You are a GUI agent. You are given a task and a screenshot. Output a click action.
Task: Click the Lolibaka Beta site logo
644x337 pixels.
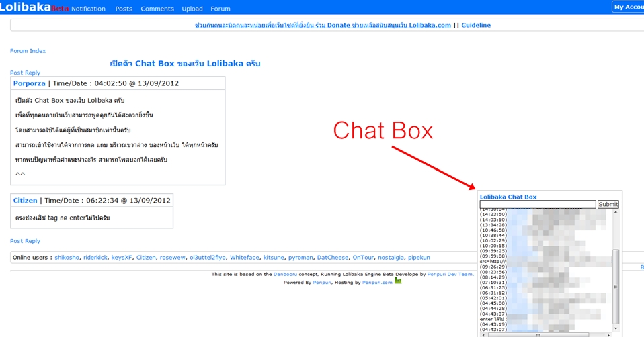(34, 7)
